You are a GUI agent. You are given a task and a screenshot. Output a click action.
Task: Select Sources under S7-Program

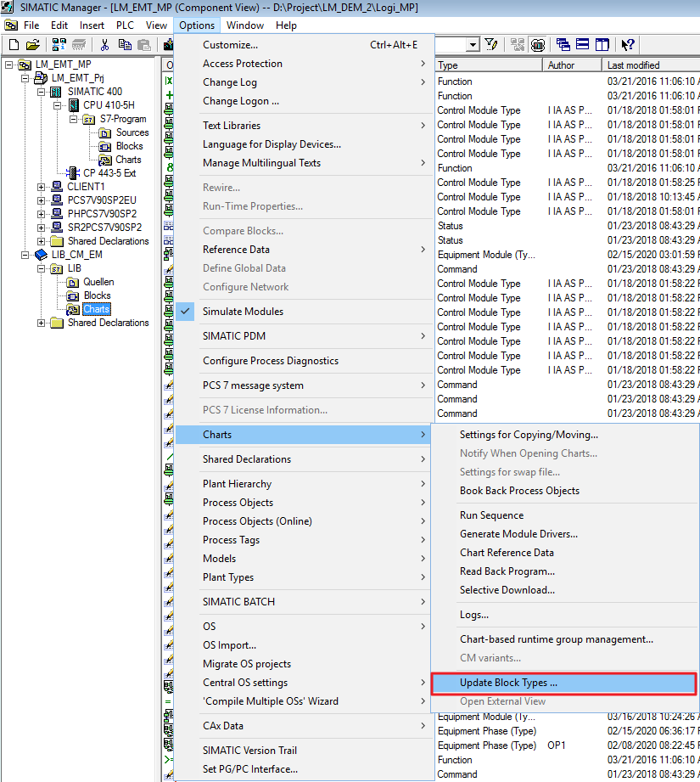(132, 132)
